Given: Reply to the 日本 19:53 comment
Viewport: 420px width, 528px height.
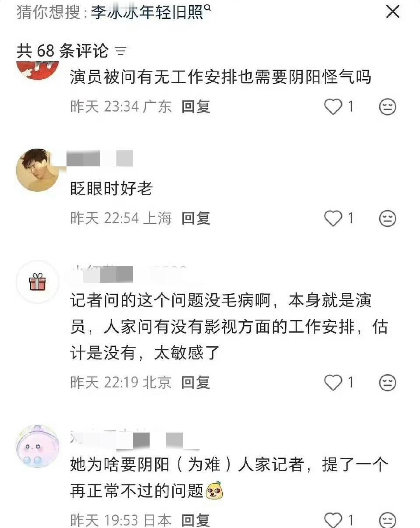Looking at the screenshot, I should [x=196, y=520].
